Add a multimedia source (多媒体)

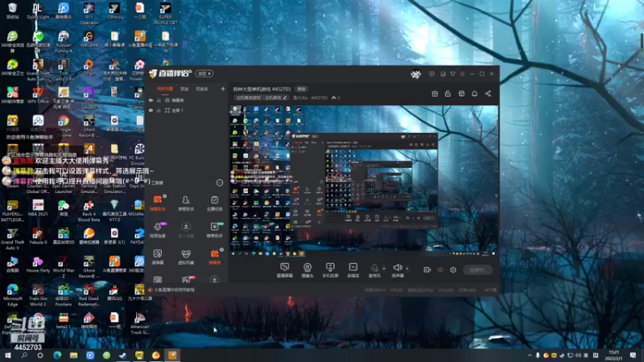click(353, 270)
